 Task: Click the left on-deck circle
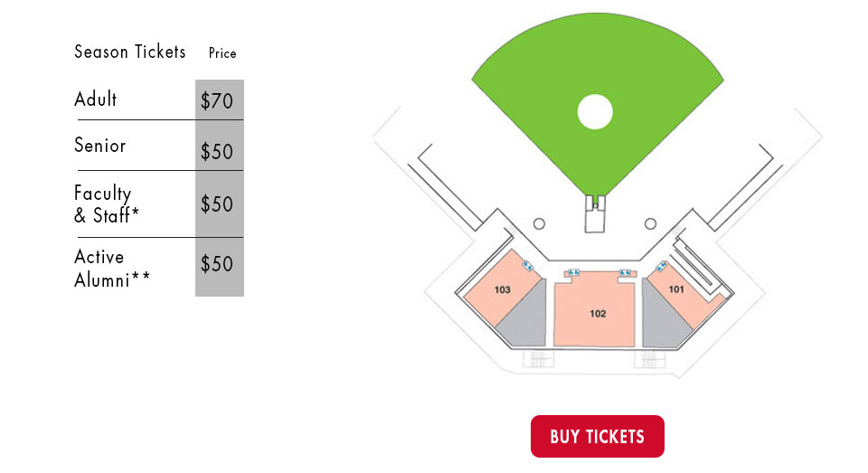[539, 223]
